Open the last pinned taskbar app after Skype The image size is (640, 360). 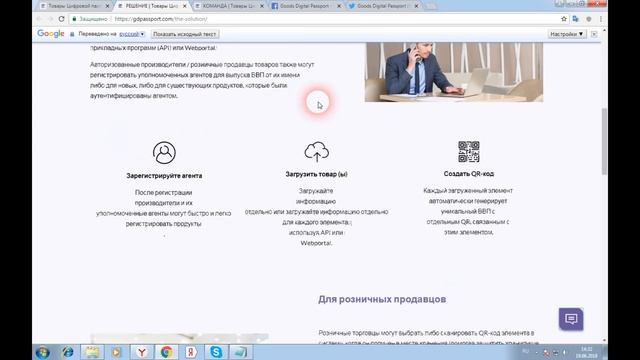click(240, 352)
